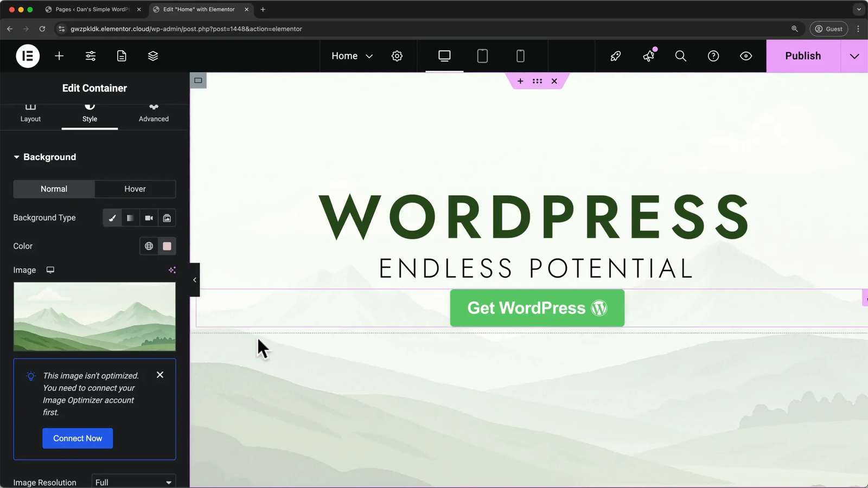Open the Guest profile button
The image size is (868, 488).
(829, 29)
